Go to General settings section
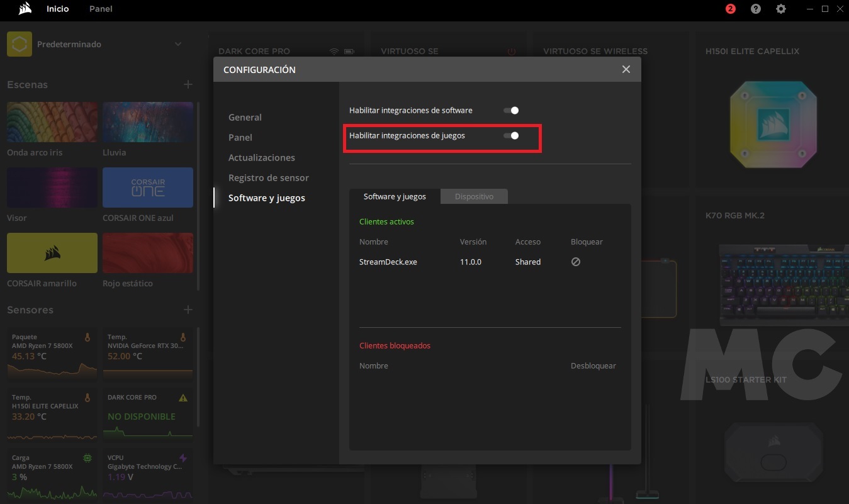 [x=245, y=117]
